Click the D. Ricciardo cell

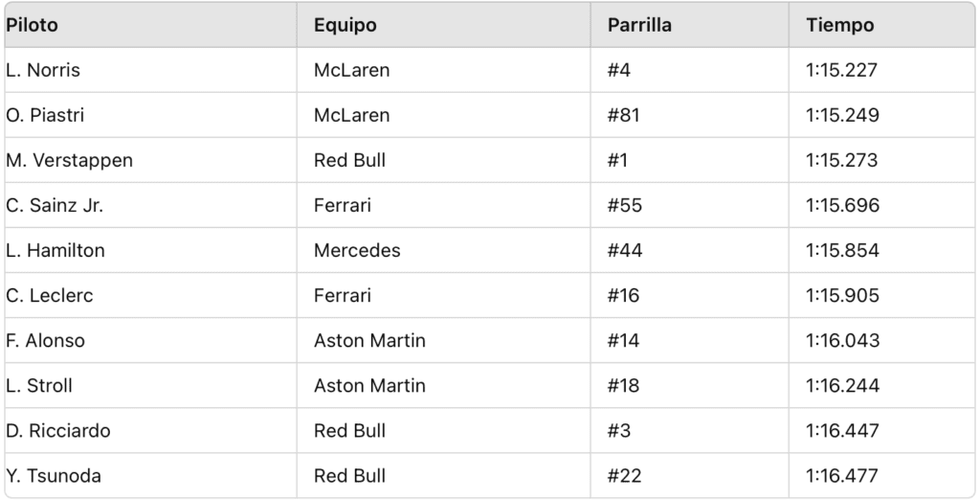point(58,430)
